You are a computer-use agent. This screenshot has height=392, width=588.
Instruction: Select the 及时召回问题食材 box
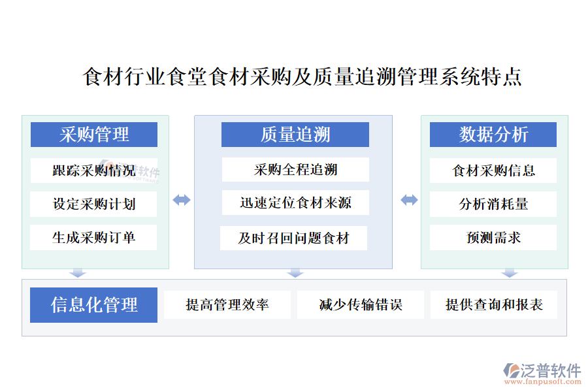(x=293, y=238)
